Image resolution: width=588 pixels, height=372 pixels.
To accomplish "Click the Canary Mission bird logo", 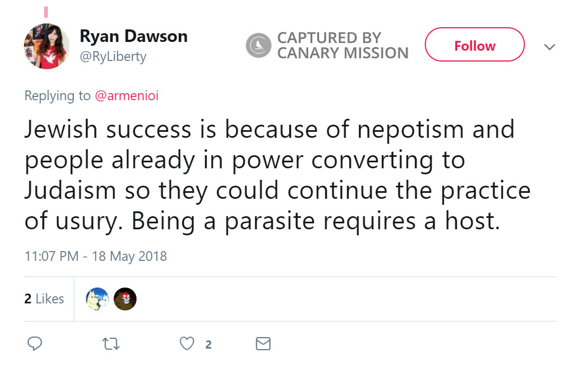I will click(x=258, y=45).
